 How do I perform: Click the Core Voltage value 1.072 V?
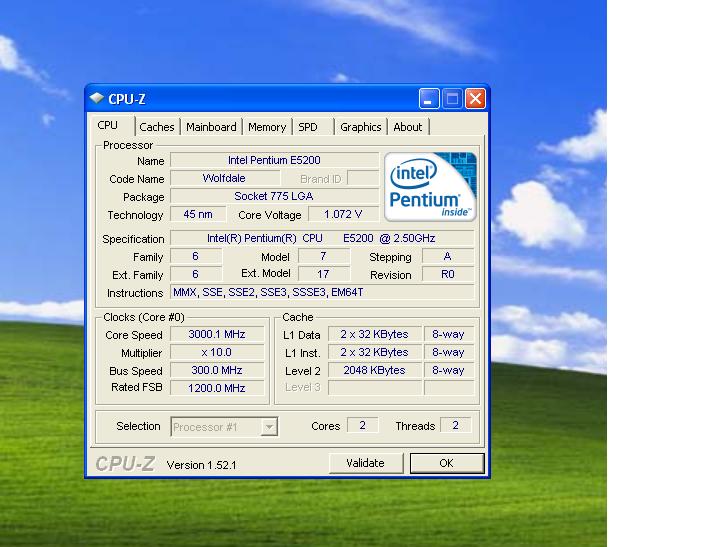(343, 214)
